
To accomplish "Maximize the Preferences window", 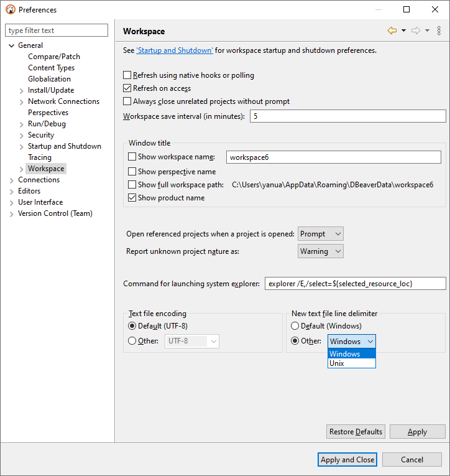I will [406, 9].
